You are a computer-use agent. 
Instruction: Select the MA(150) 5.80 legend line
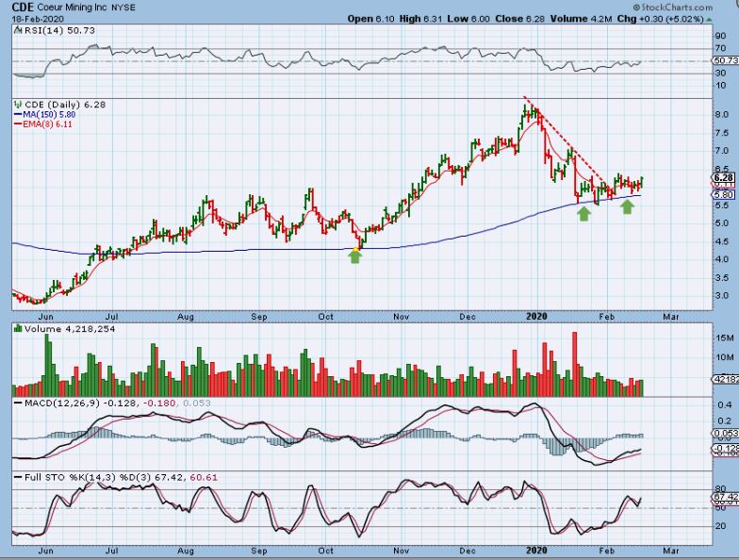point(44,115)
